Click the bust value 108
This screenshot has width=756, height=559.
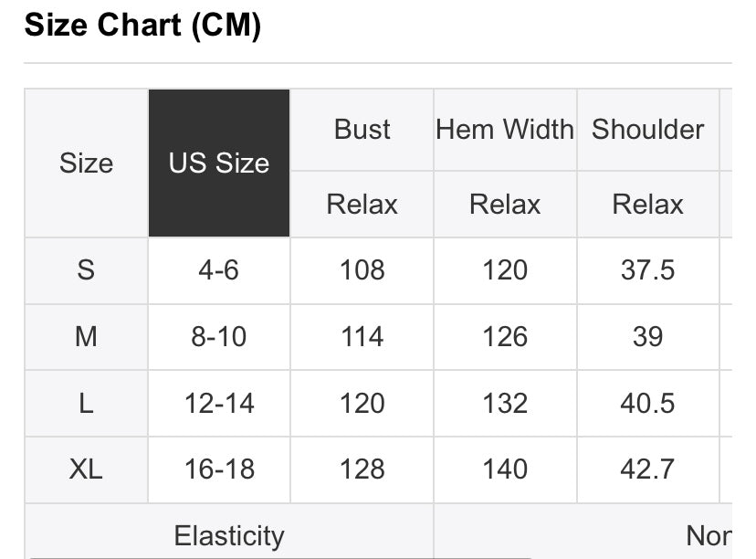(362, 270)
